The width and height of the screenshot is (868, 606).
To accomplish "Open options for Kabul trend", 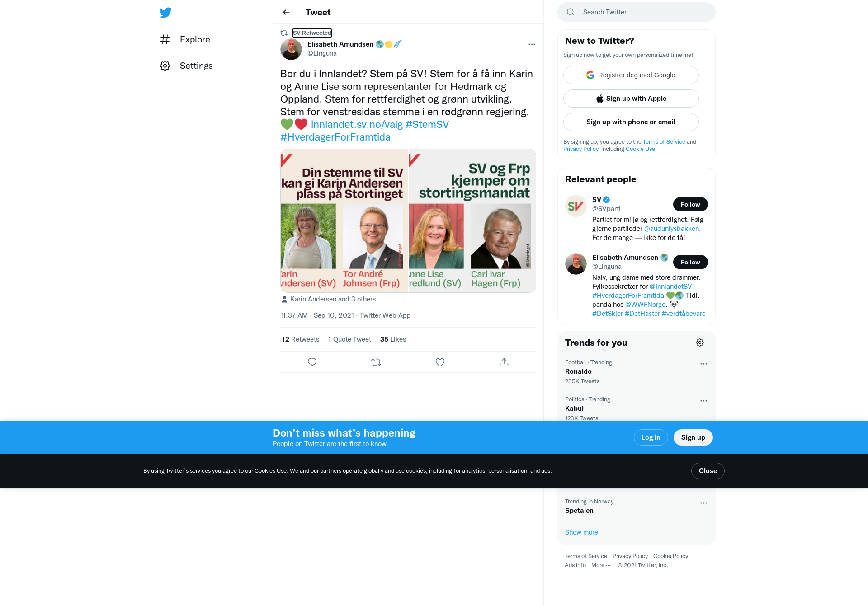I will point(703,401).
